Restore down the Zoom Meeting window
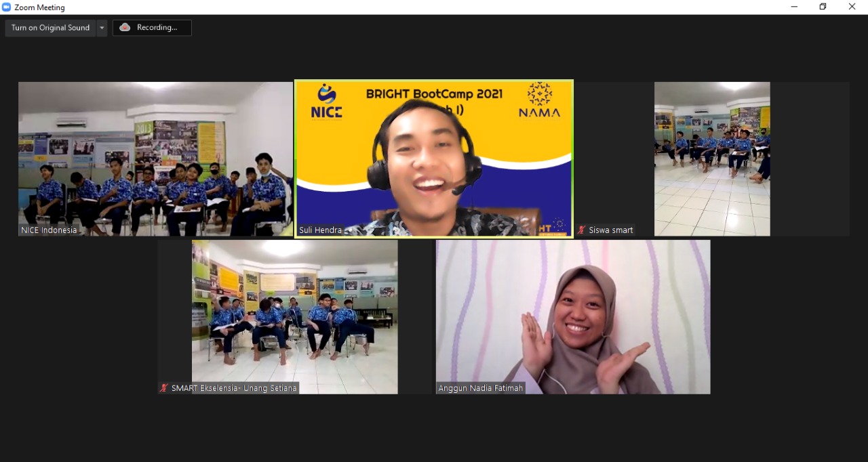 [x=823, y=7]
